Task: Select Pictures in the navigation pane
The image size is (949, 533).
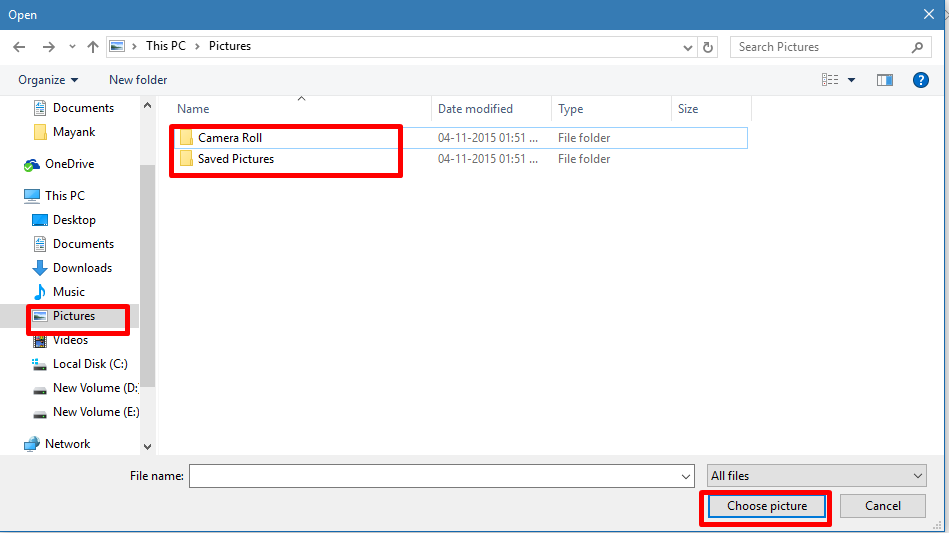Action: point(73,316)
